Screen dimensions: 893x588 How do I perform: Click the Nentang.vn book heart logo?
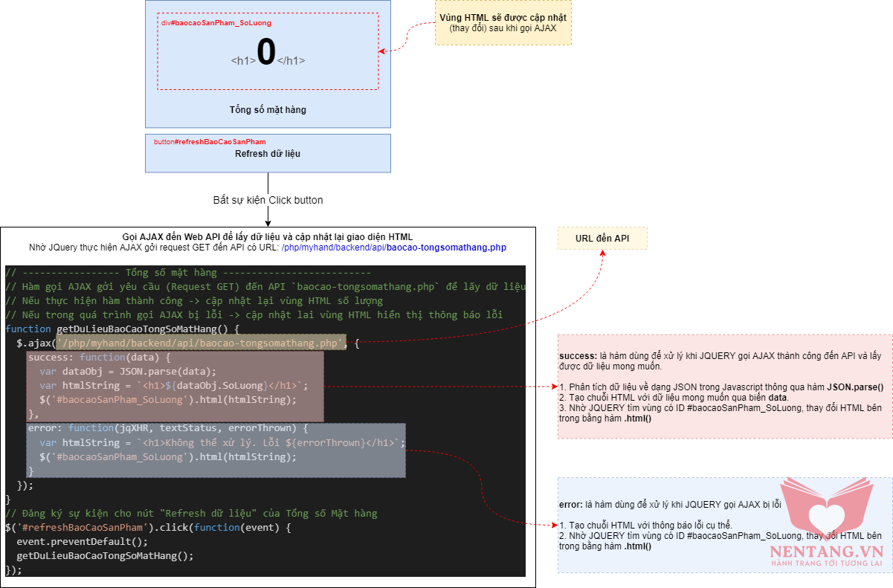pos(827,506)
